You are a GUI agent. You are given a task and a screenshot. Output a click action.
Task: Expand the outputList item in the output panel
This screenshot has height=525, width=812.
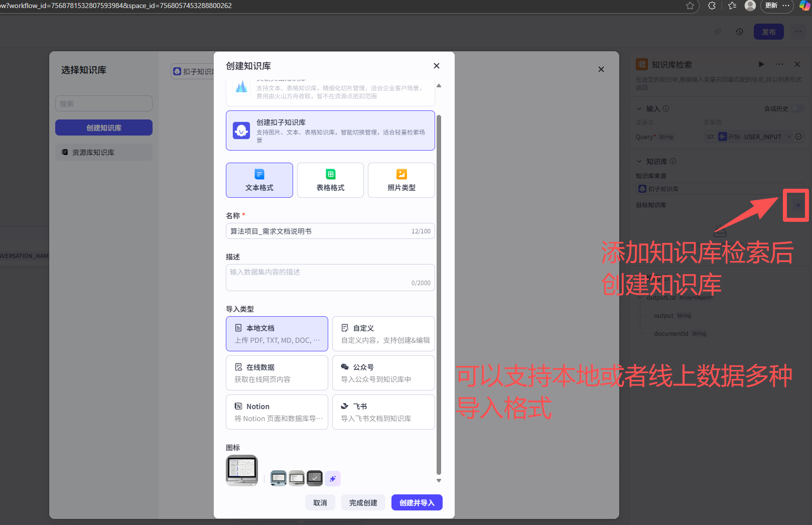click(639, 297)
